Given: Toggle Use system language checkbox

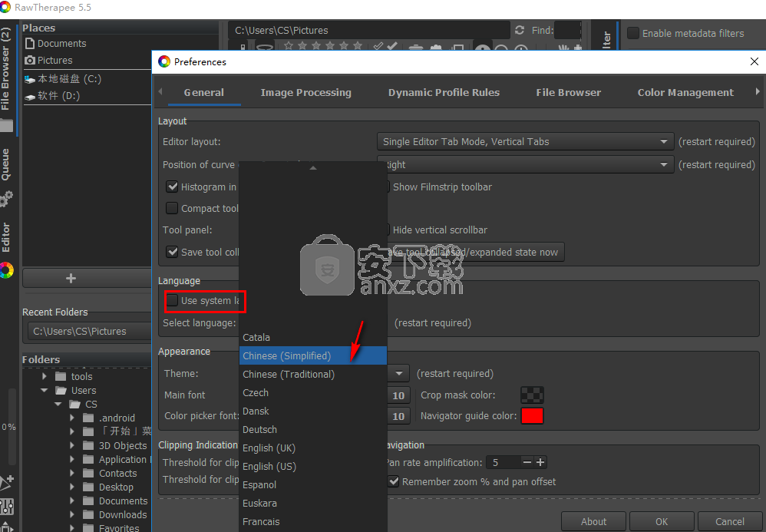Looking at the screenshot, I should tap(172, 300).
